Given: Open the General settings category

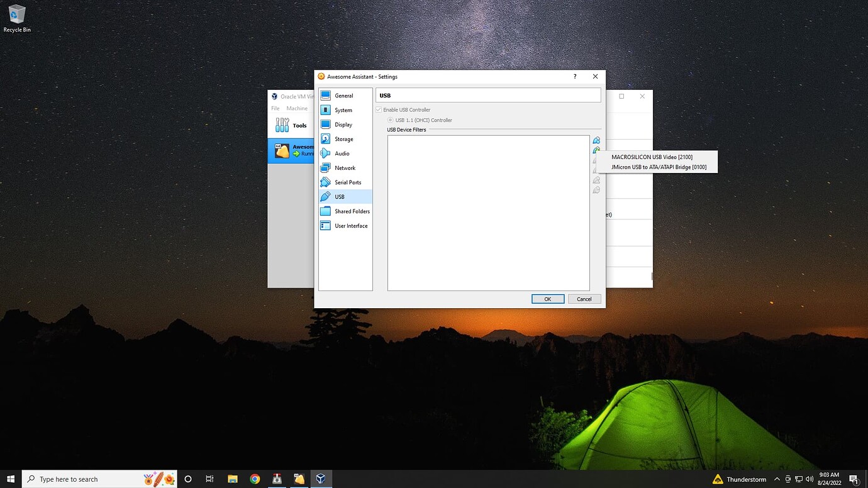Looking at the screenshot, I should tap(345, 96).
